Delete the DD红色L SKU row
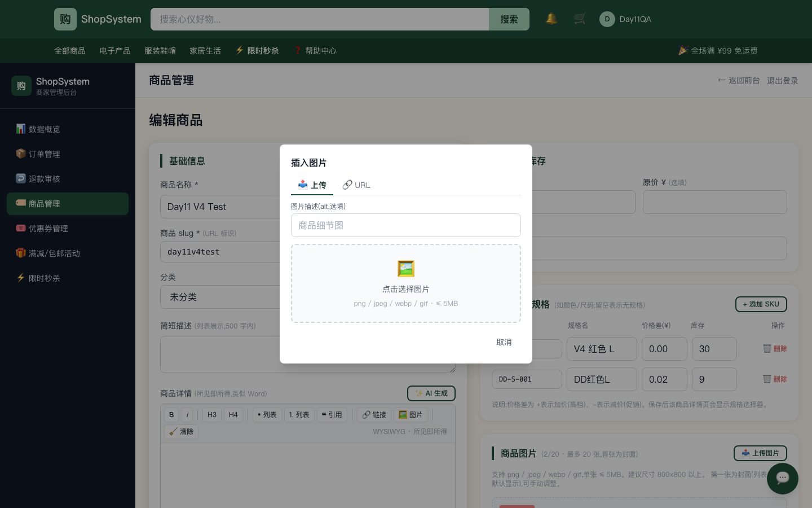Viewport: 812px width, 508px height. point(775,379)
